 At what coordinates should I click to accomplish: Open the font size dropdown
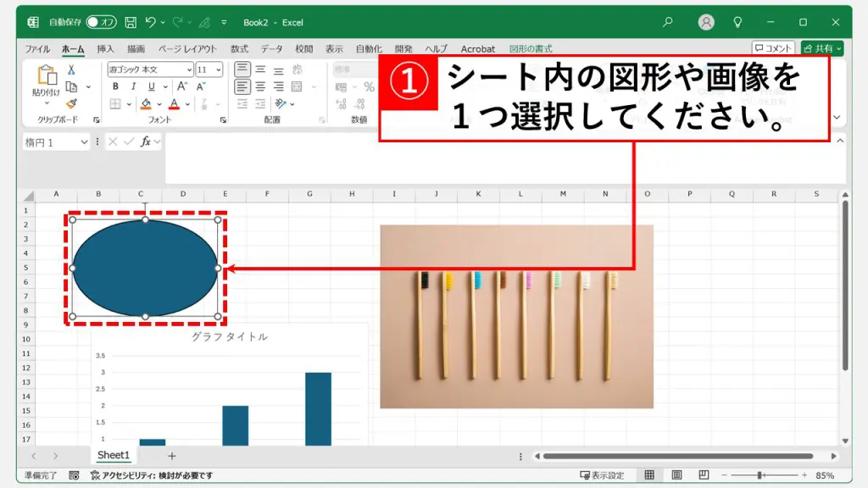[219, 69]
